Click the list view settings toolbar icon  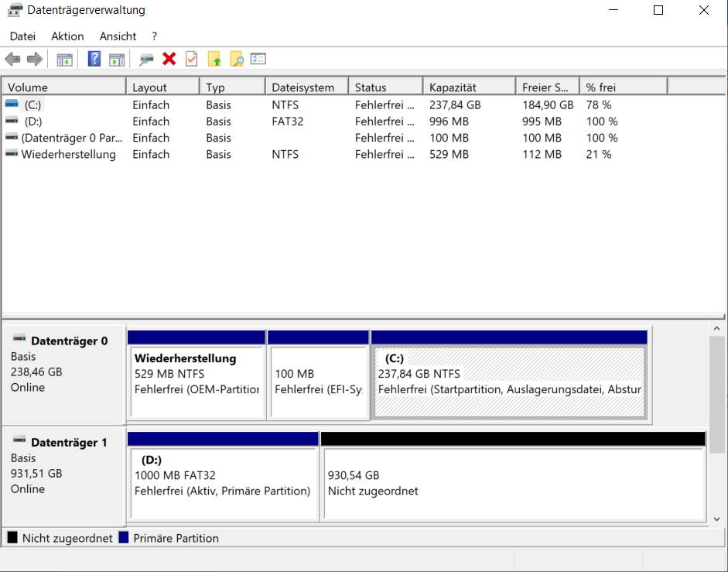click(258, 59)
